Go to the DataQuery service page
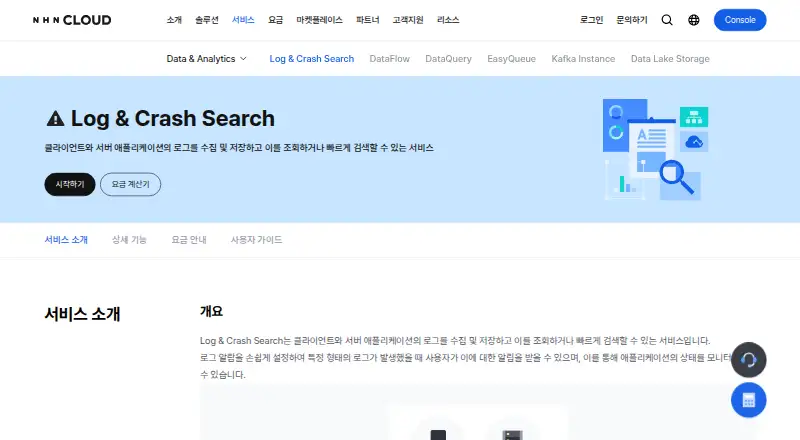 coord(448,59)
